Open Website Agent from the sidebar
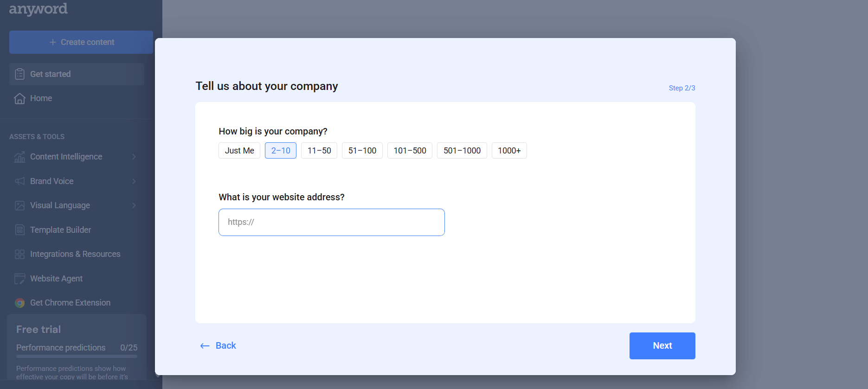The height and width of the screenshot is (389, 868). point(56,279)
